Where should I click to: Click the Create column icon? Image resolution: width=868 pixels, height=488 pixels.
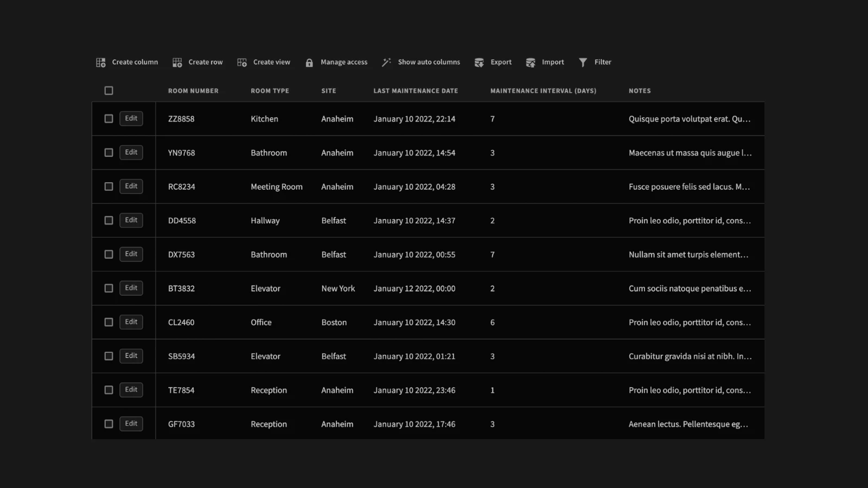click(x=101, y=62)
